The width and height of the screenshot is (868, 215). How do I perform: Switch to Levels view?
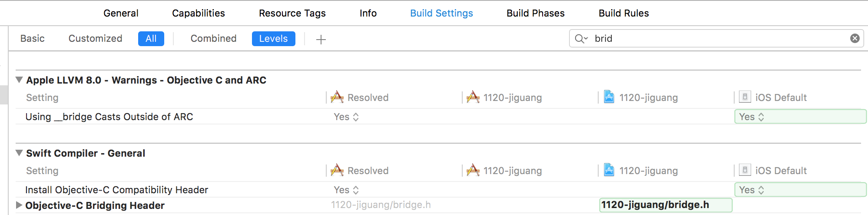(273, 39)
